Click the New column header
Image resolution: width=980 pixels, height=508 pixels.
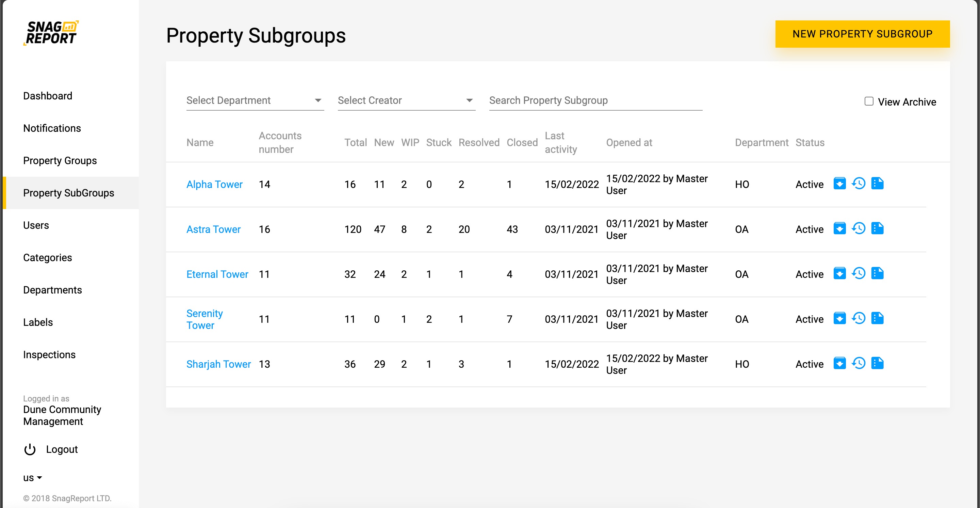click(x=383, y=142)
